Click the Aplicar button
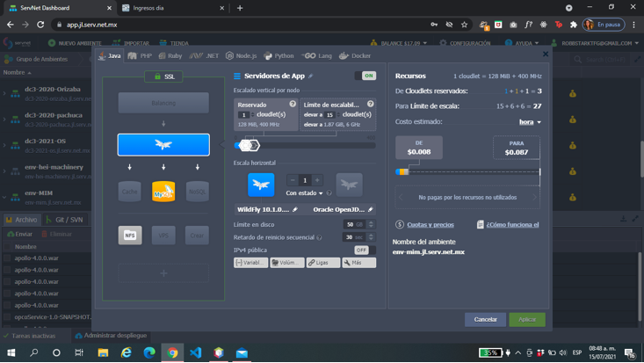The width and height of the screenshot is (644, 363). pos(526,319)
